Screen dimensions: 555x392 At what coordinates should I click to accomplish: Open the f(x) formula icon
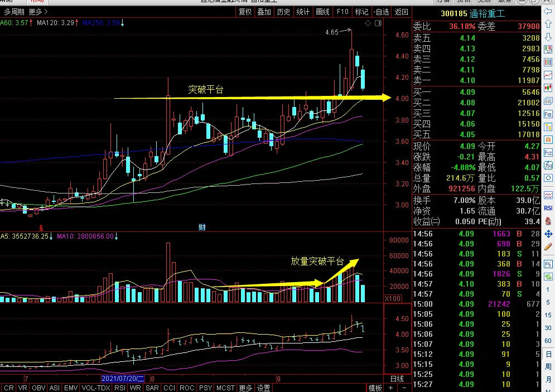click(548, 165)
